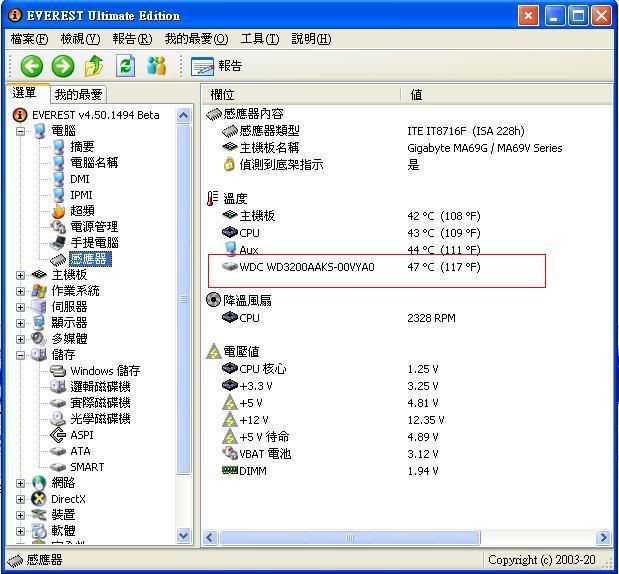The width and height of the screenshot is (619, 574).
Task: Collapse the 電腦 tree node
Action: pyautogui.click(x=21, y=131)
